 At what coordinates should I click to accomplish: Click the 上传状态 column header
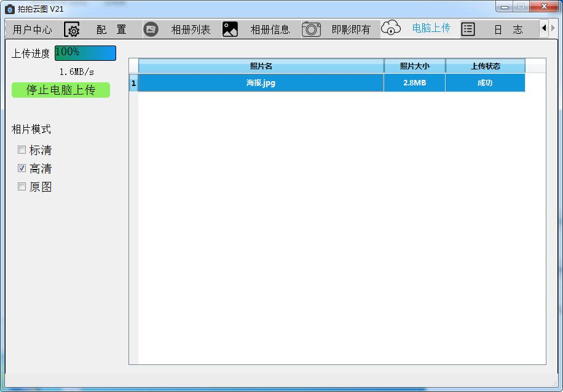pos(485,66)
